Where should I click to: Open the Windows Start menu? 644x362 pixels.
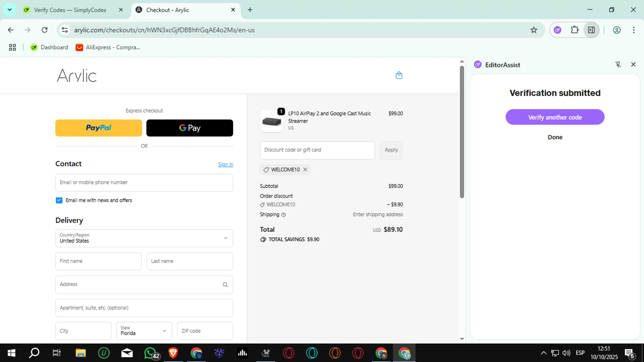(x=12, y=353)
